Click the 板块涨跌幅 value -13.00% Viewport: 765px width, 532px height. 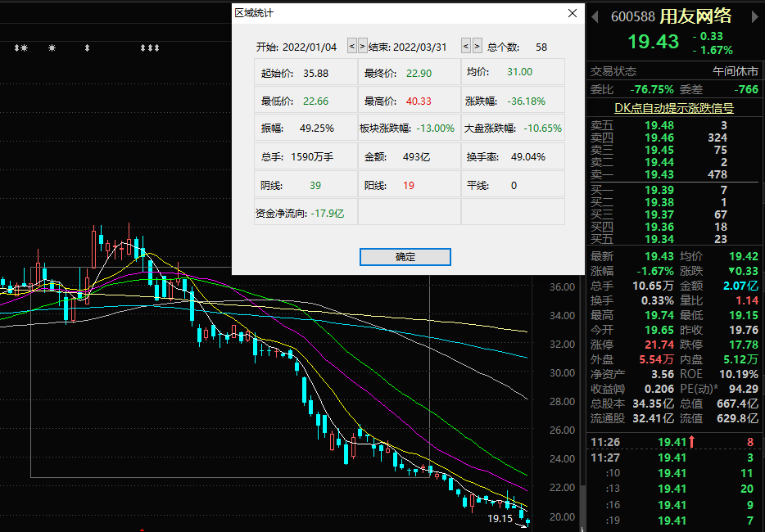click(435, 128)
